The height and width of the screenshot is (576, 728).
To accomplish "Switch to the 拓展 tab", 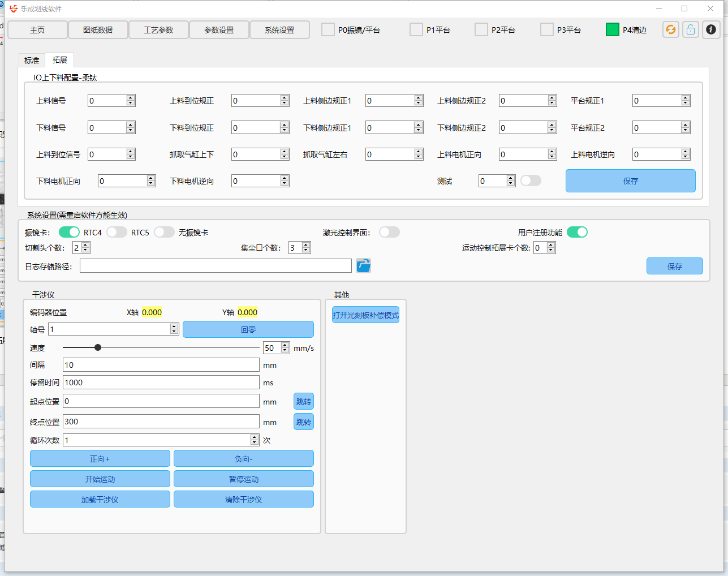I will [60, 60].
